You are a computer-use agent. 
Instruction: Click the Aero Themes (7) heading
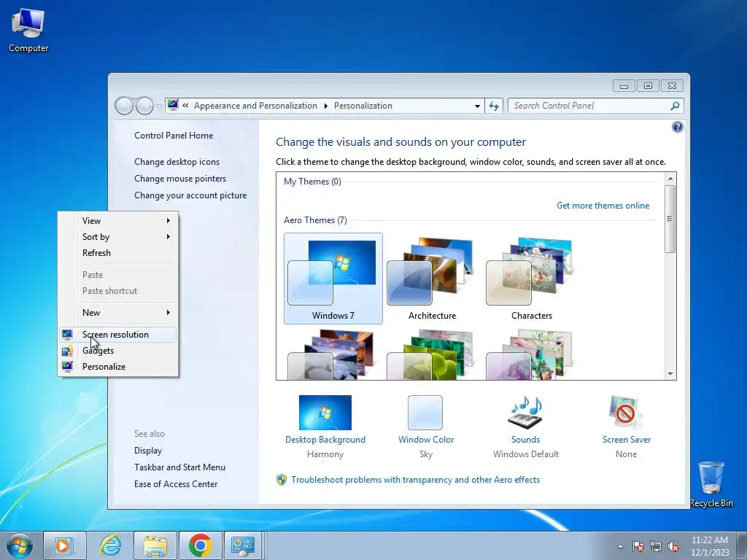click(x=315, y=220)
